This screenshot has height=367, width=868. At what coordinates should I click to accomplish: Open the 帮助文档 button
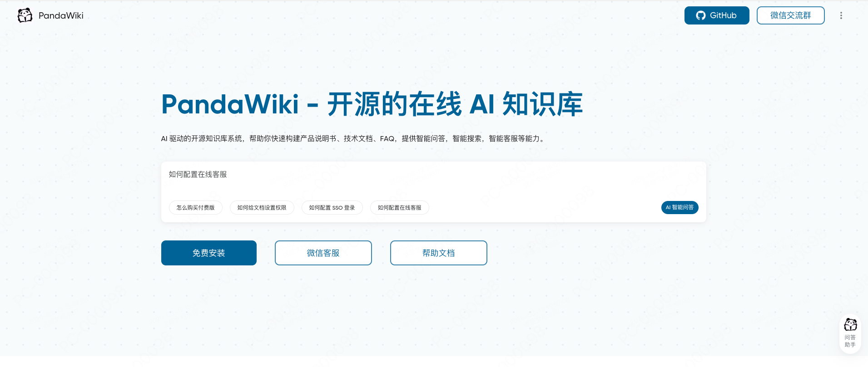pyautogui.click(x=439, y=253)
